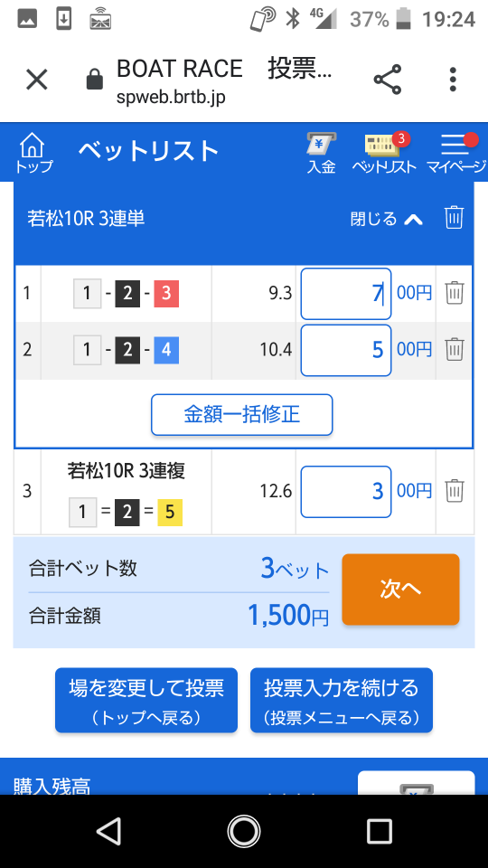Viewport: 488px width, 868px height.
Task: Edit amount field for bet 1-2-4
Action: (346, 351)
